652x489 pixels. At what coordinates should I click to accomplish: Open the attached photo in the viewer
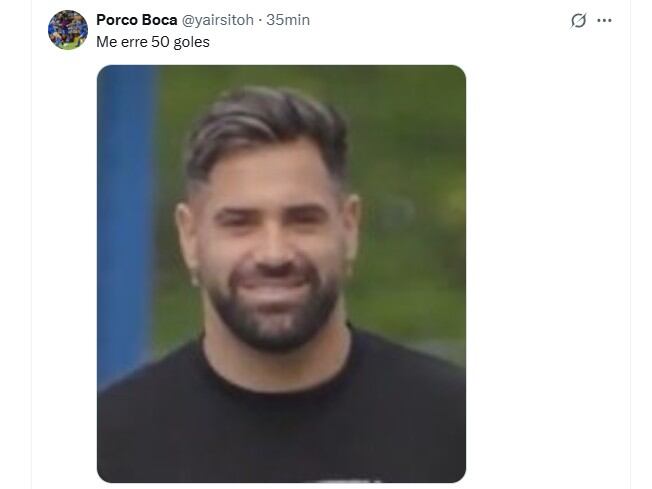(282, 274)
